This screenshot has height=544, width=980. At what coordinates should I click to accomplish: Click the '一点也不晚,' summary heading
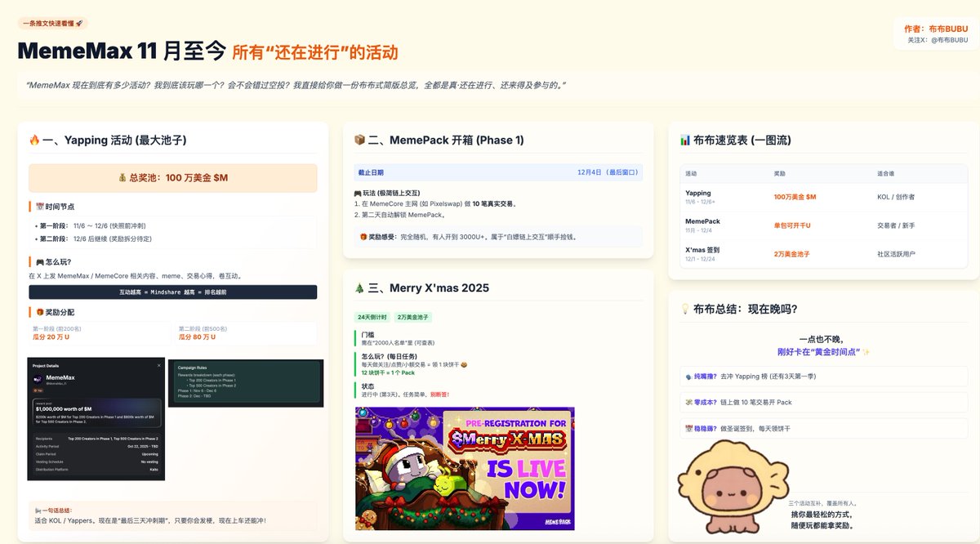(x=821, y=339)
